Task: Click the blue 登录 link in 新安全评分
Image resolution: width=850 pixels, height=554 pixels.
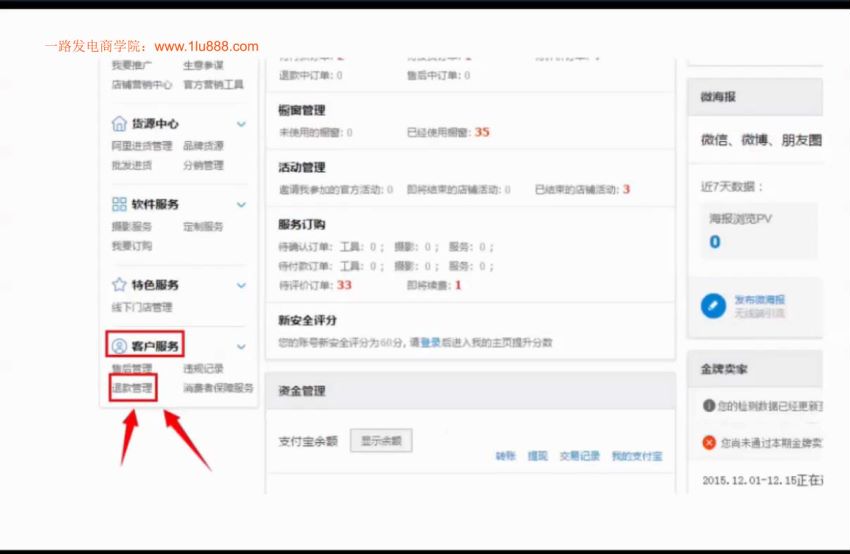Action: tap(430, 343)
